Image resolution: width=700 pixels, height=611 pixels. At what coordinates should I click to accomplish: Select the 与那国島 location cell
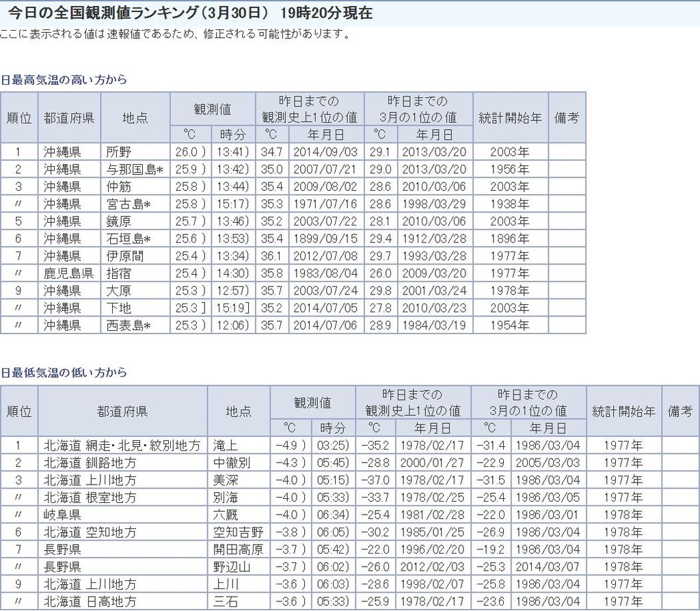pos(134,169)
